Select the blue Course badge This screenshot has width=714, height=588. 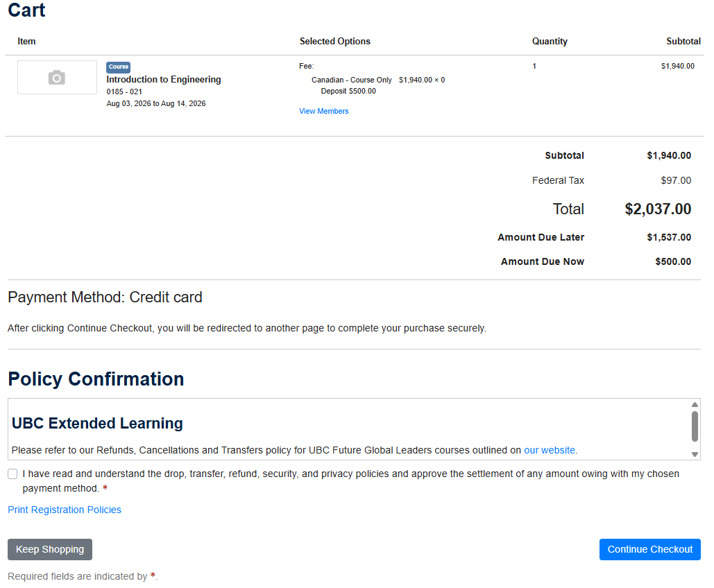(x=118, y=67)
